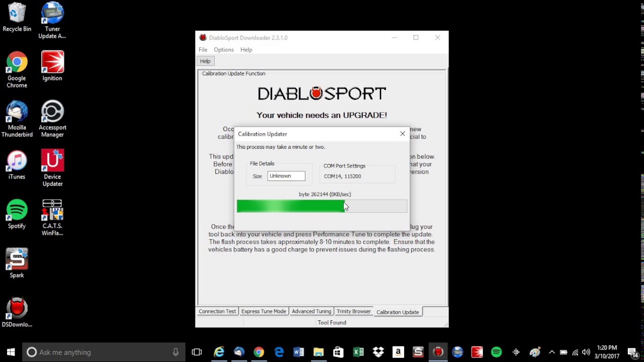
Task: Open C.A.T.S. WinFla... desktop shortcut
Action: pos(52,218)
